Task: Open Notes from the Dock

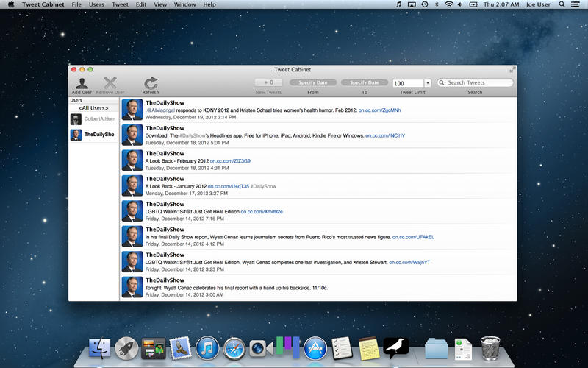Action: click(x=369, y=348)
